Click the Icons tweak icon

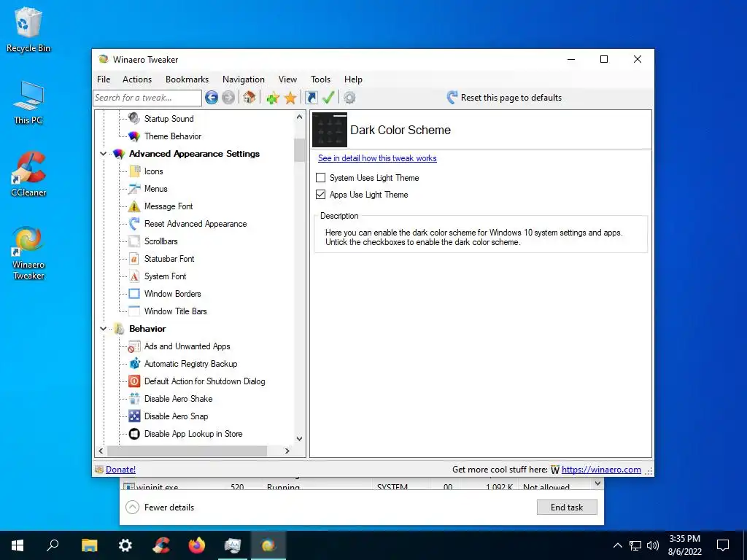[134, 171]
